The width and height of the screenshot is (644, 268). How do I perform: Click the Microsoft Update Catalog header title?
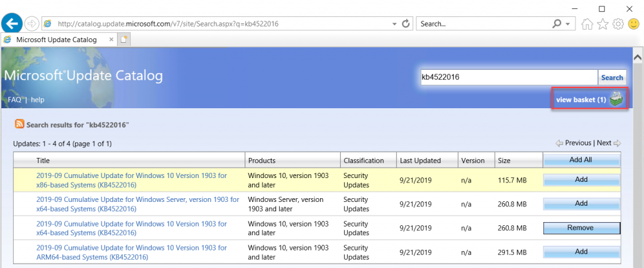tap(84, 75)
